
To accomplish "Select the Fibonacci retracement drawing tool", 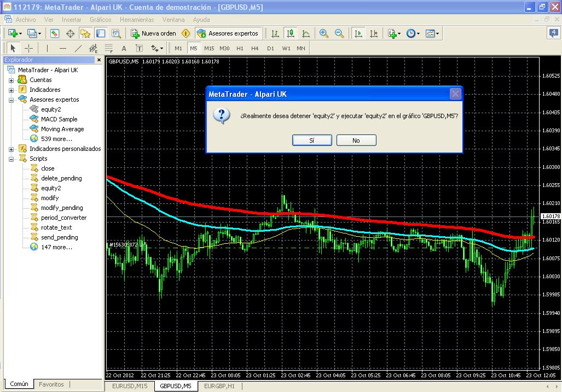I will [x=109, y=48].
